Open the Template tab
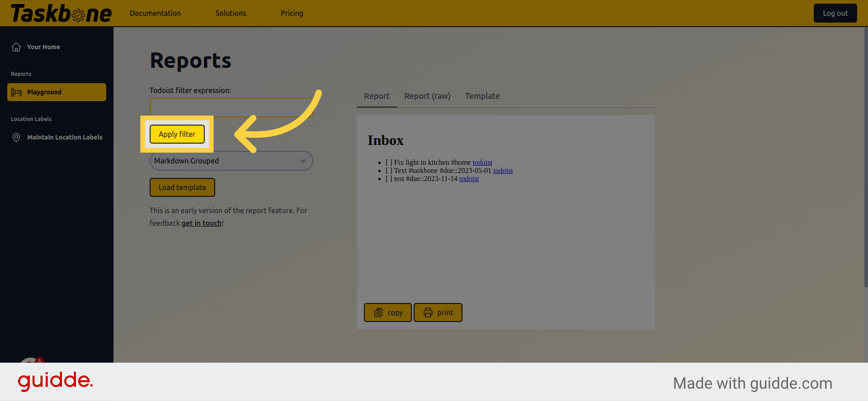Screen dimensions: 868x401 [482, 96]
